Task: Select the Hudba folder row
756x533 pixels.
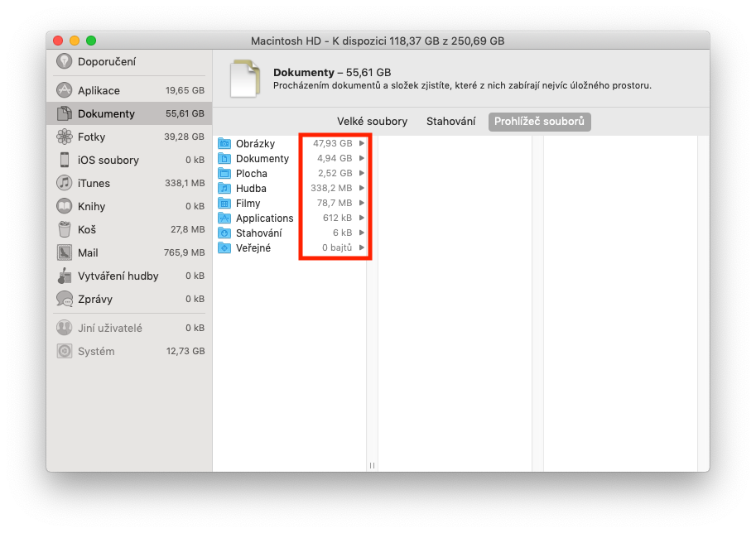Action: click(291, 188)
